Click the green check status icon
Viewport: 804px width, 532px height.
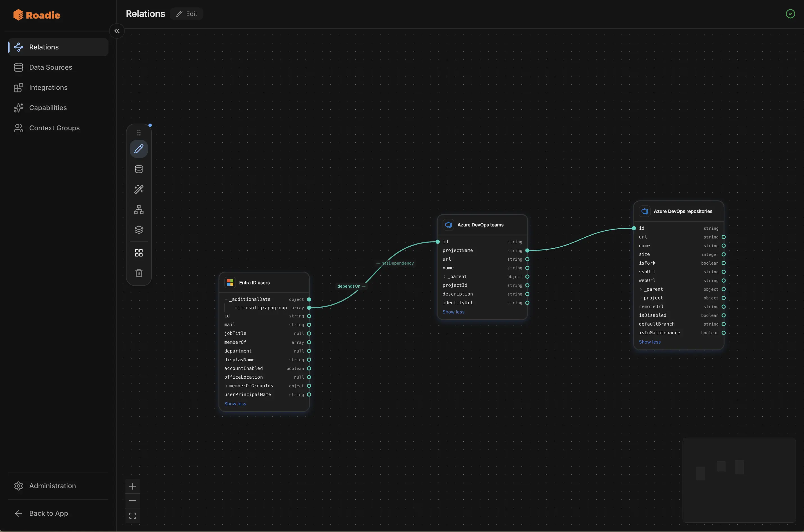coord(790,13)
